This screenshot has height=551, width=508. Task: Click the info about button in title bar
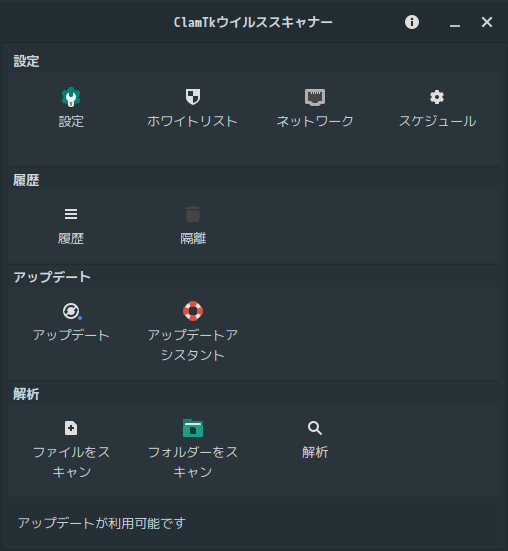click(412, 22)
